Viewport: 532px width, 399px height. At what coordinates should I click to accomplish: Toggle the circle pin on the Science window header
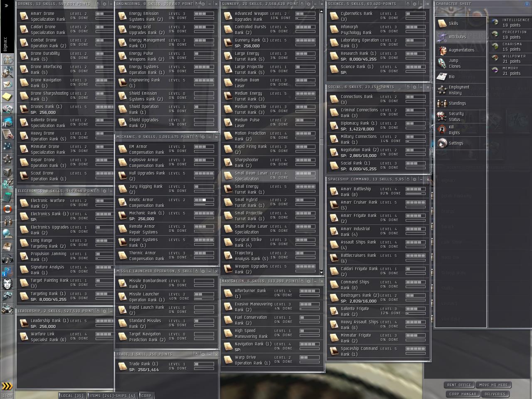click(414, 4)
